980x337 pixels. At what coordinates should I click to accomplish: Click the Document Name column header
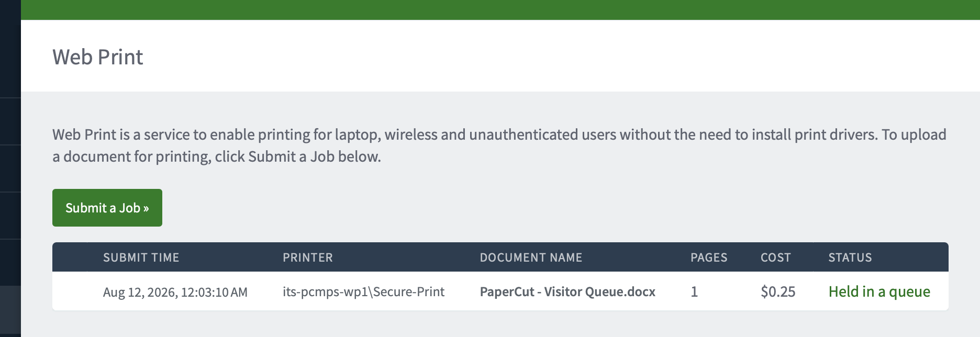531,257
